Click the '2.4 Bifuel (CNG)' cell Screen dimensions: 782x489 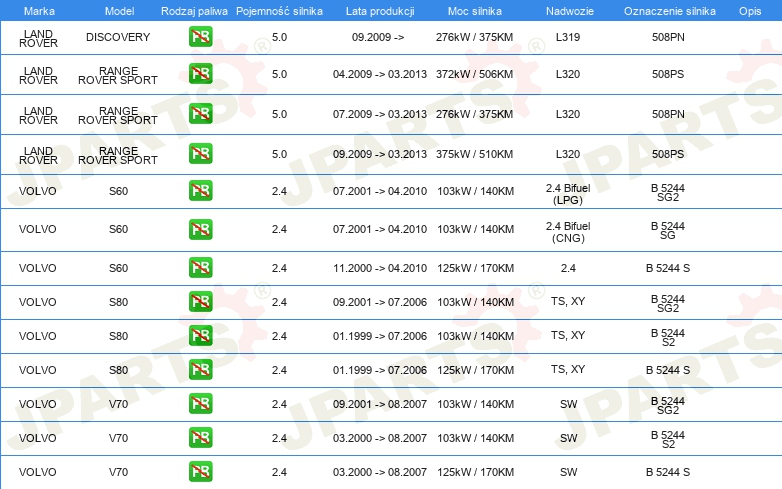pos(568,232)
